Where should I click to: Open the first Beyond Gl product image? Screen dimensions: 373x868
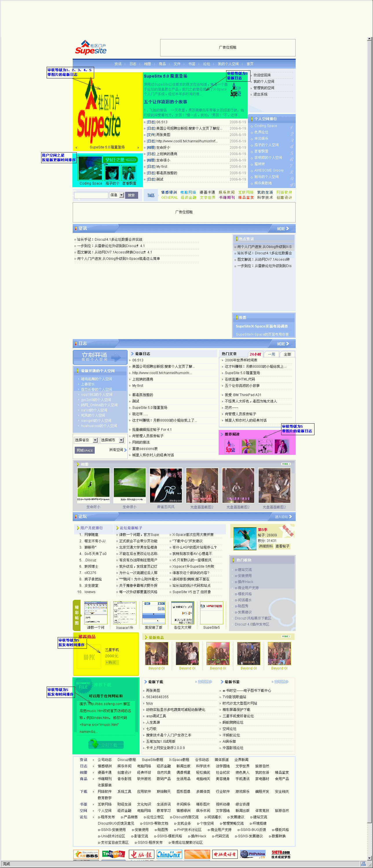(x=157, y=654)
